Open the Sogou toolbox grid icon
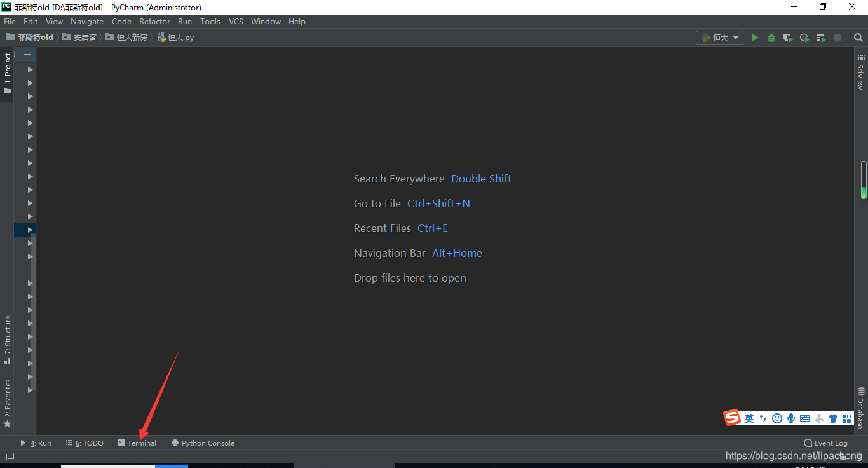 (846, 418)
